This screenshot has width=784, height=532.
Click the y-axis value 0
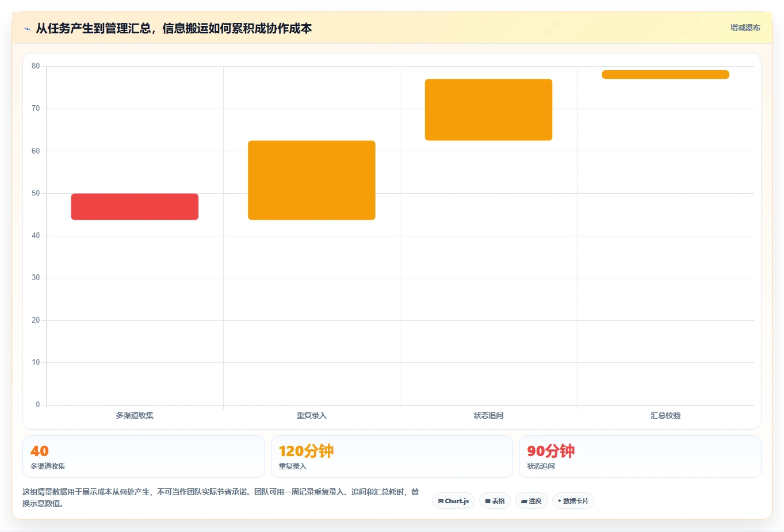(38, 405)
